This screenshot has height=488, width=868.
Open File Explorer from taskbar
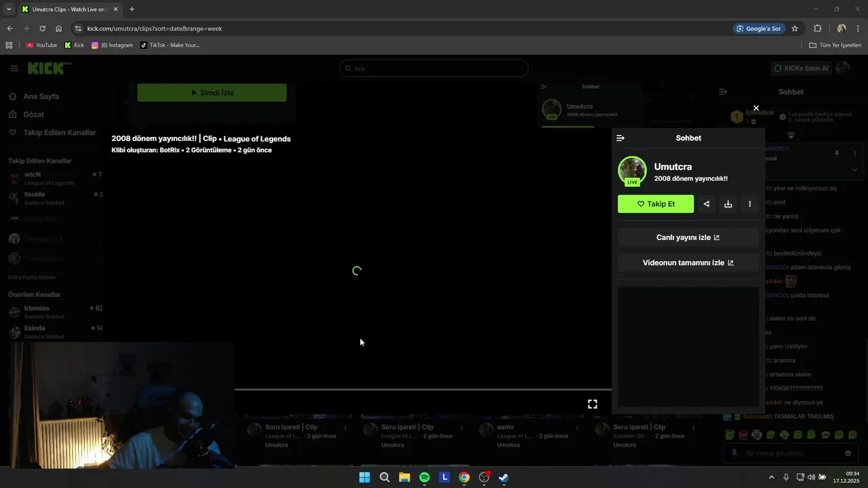coord(404,477)
